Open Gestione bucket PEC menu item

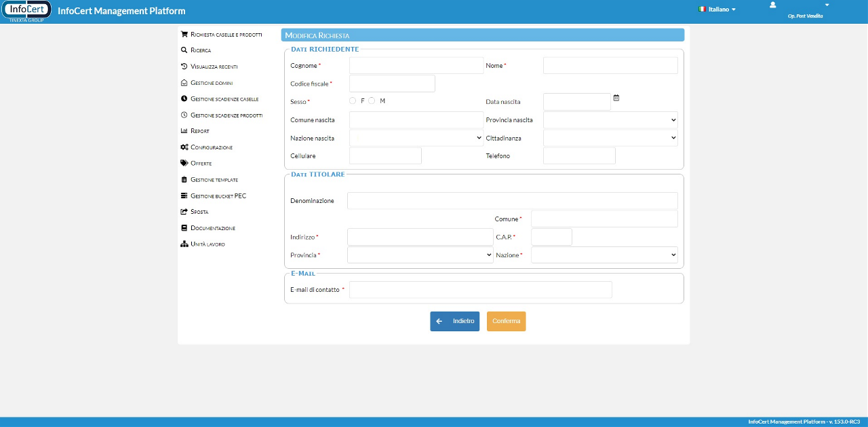[x=218, y=196]
